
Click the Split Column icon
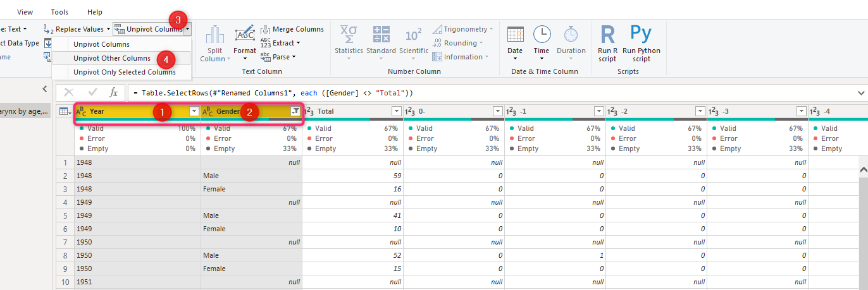(x=215, y=35)
